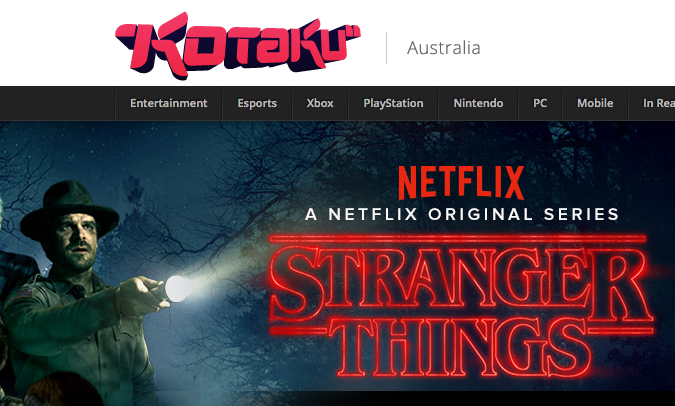Image resolution: width=675 pixels, height=406 pixels.
Task: Select the PC nav item
Action: (x=540, y=103)
